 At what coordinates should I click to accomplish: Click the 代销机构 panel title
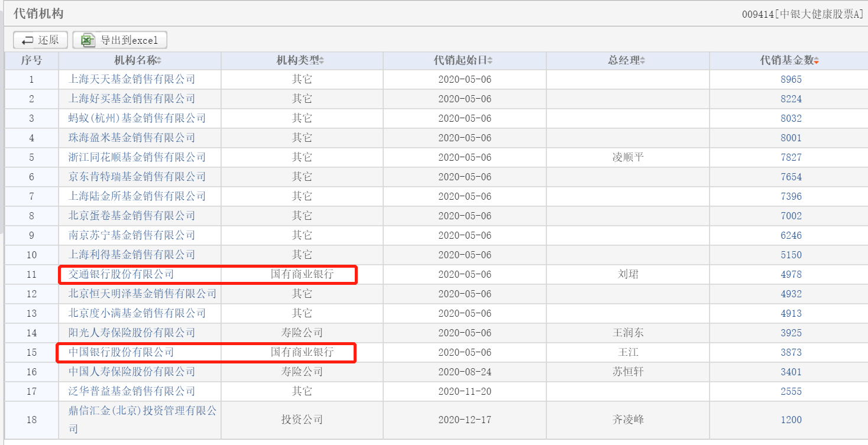click(x=38, y=13)
